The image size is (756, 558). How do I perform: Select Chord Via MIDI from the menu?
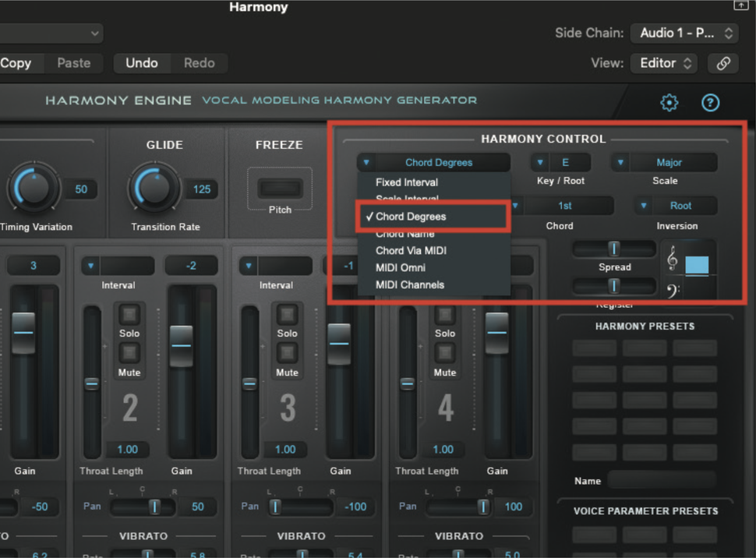pos(411,250)
